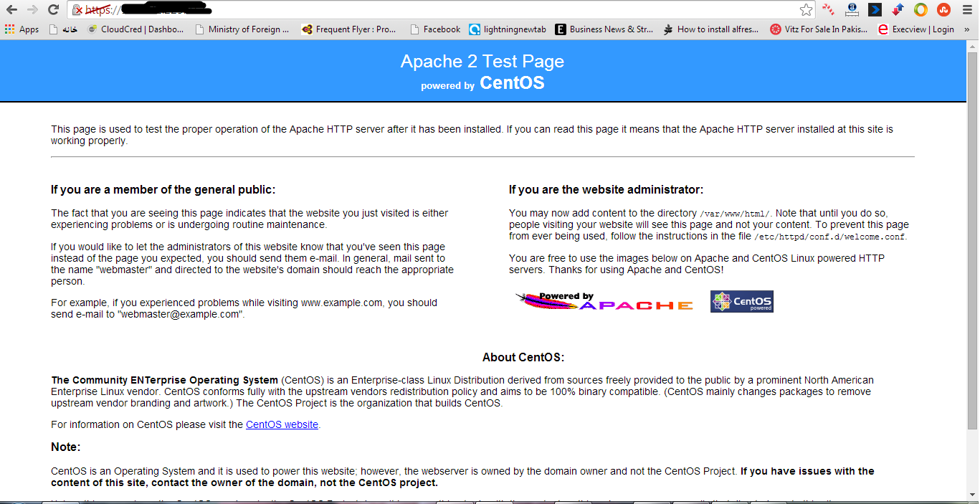Click 'The Community ENTerprise Operating System' bold text
The height and width of the screenshot is (504, 980).
coord(164,380)
